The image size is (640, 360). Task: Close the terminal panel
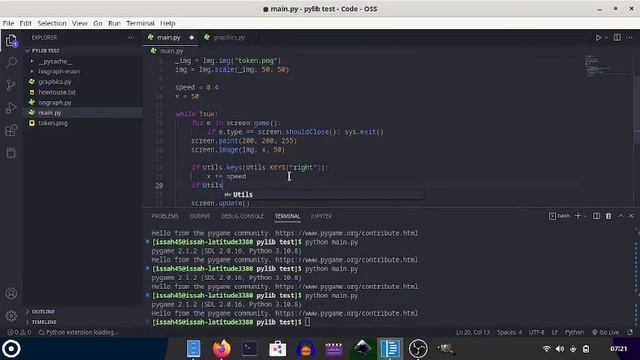click(x=631, y=216)
